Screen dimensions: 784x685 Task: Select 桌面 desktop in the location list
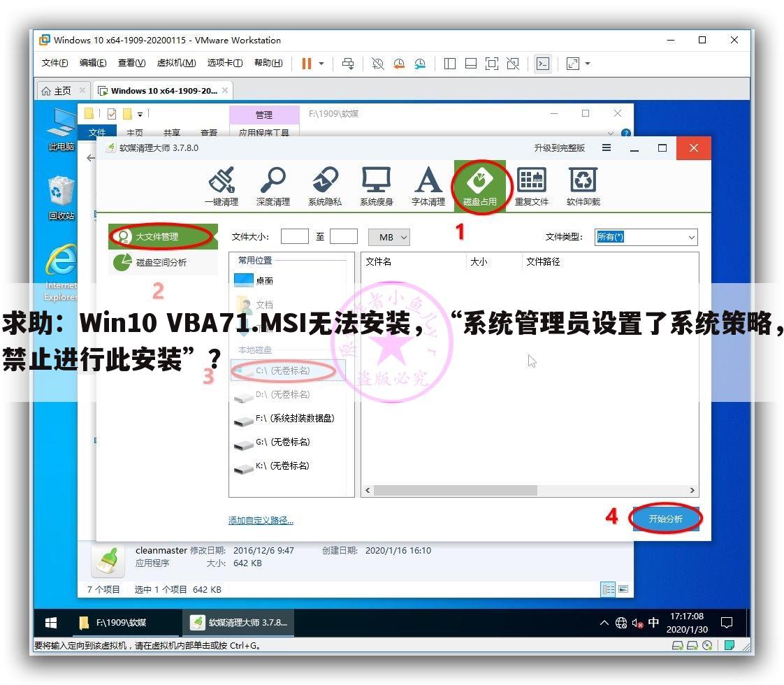pyautogui.click(x=288, y=280)
